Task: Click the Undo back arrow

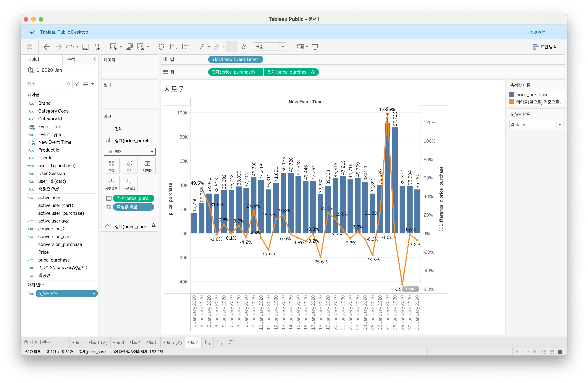Action: (47, 47)
